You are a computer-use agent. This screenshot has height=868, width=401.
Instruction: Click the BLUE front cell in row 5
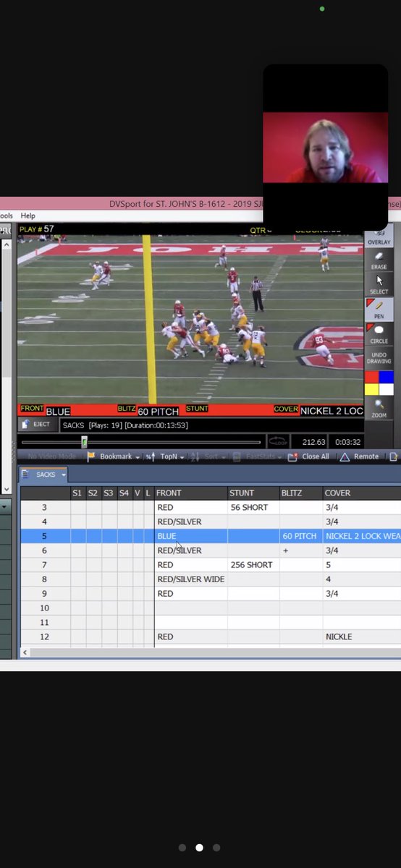190,536
